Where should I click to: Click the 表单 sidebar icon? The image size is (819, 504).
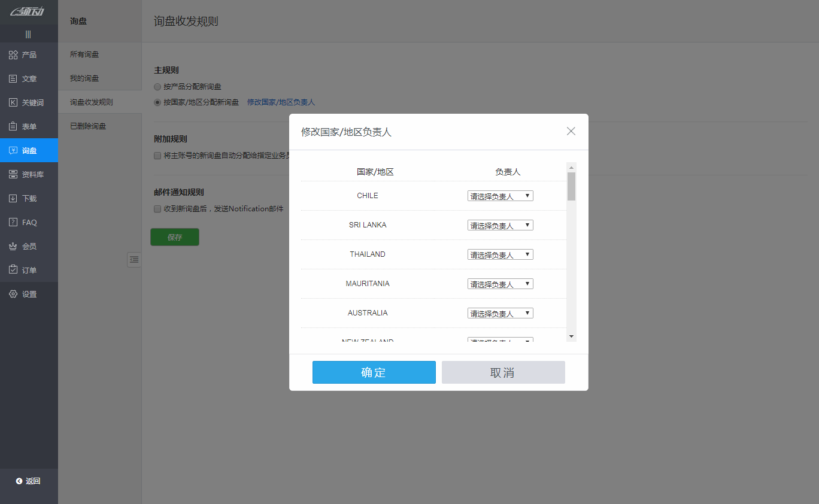click(28, 126)
